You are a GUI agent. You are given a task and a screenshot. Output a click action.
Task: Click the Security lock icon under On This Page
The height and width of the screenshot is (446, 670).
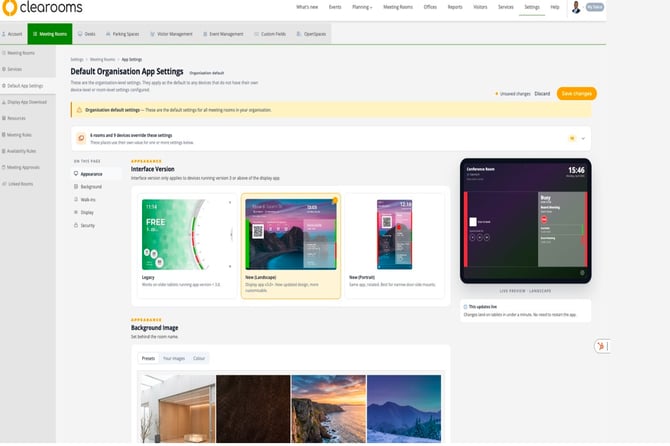(x=76, y=225)
